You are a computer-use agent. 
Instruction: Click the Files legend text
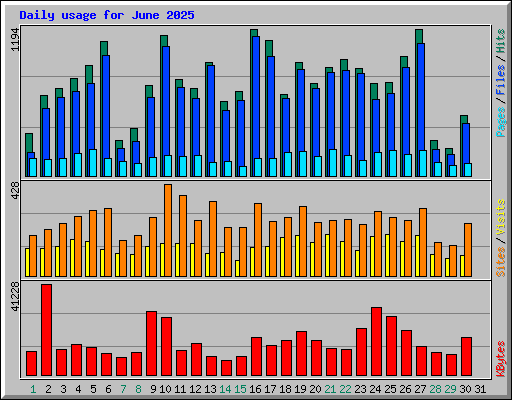coord(501,80)
